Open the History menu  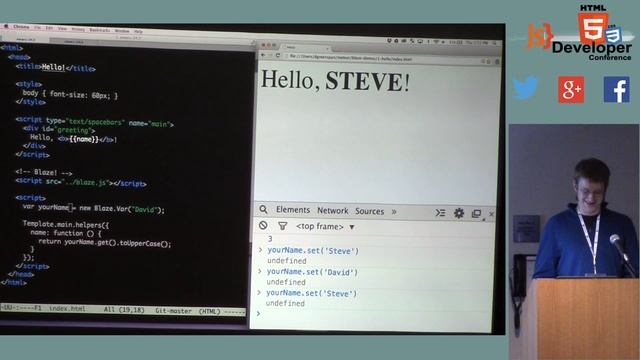point(78,29)
